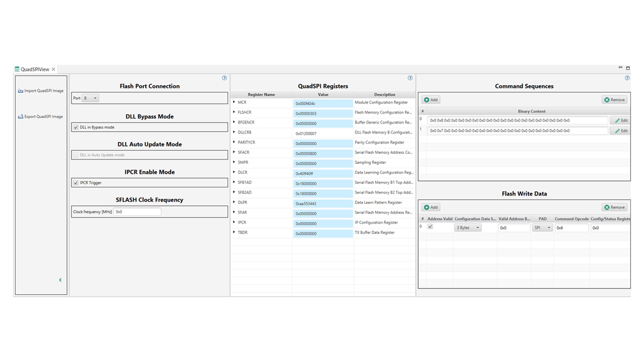The height and width of the screenshot is (362, 644).
Task: Click the Import QuadSPI Image icon
Action: coord(21,91)
